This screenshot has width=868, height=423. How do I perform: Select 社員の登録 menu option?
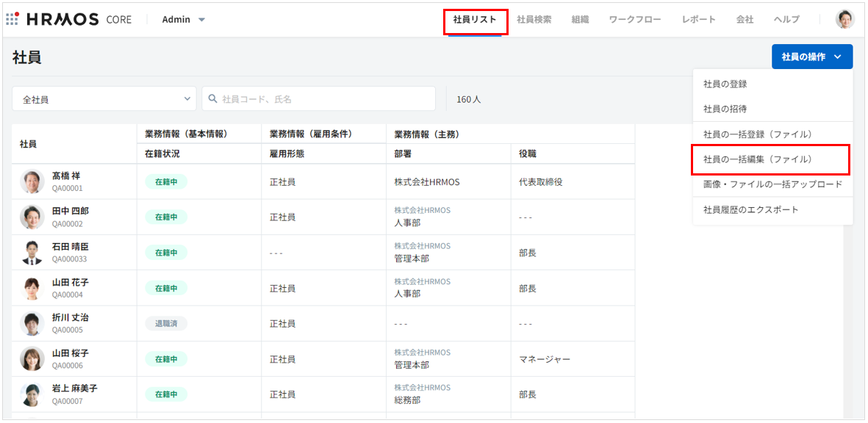pyautogui.click(x=725, y=84)
